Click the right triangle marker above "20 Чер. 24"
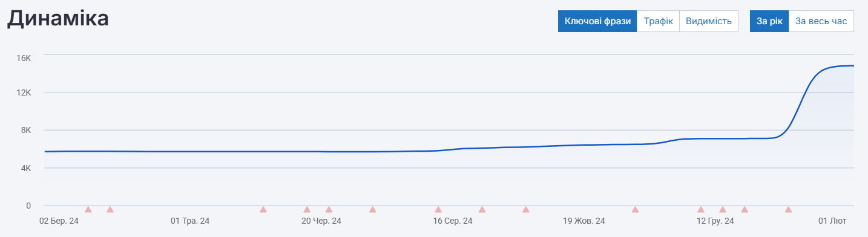 [x=329, y=210]
